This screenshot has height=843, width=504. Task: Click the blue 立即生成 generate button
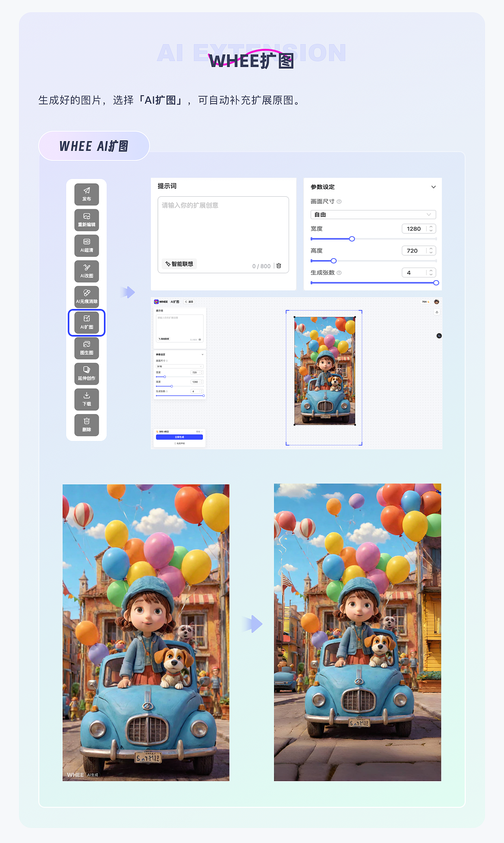(180, 437)
